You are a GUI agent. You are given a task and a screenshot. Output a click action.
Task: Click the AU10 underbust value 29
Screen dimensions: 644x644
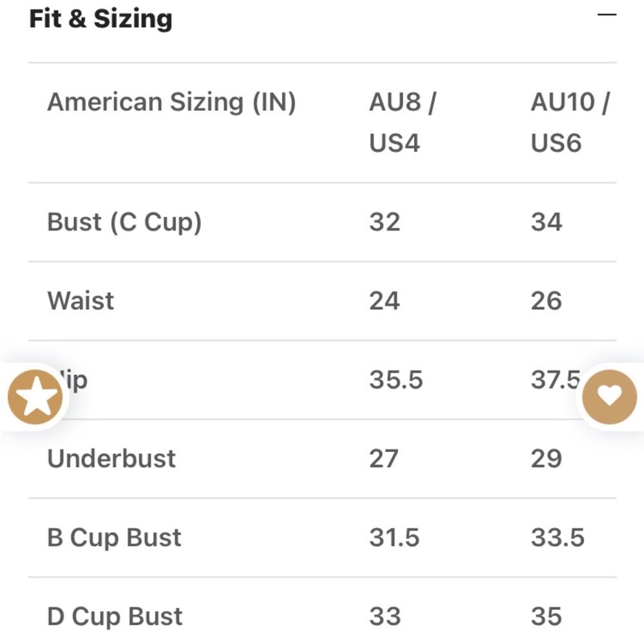click(x=546, y=459)
